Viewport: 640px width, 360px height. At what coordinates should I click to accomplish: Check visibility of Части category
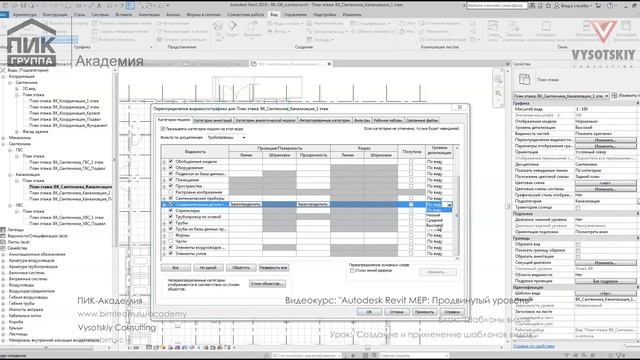[171, 241]
